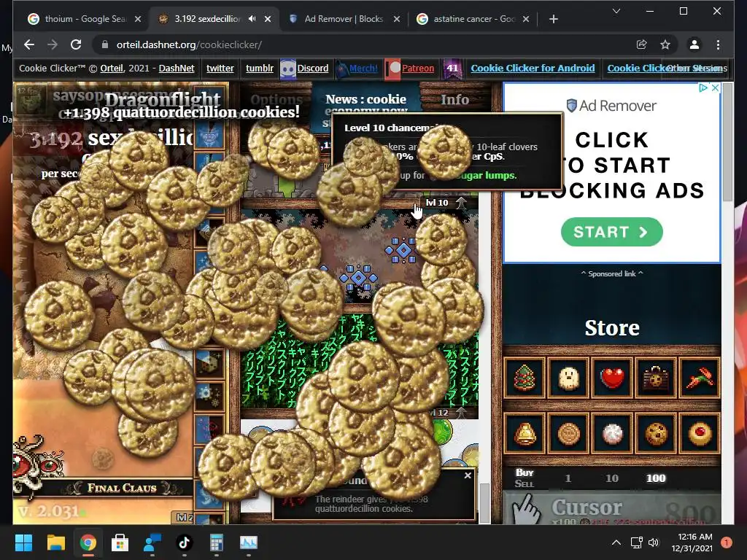Viewport: 747px width, 560px height.
Task: Close the Ad Remover advertisement
Action: click(715, 87)
